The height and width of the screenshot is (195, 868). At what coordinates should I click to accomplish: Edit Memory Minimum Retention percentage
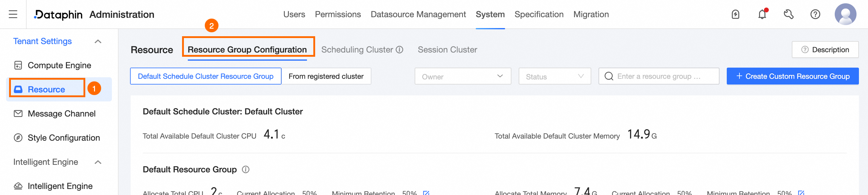801,193
